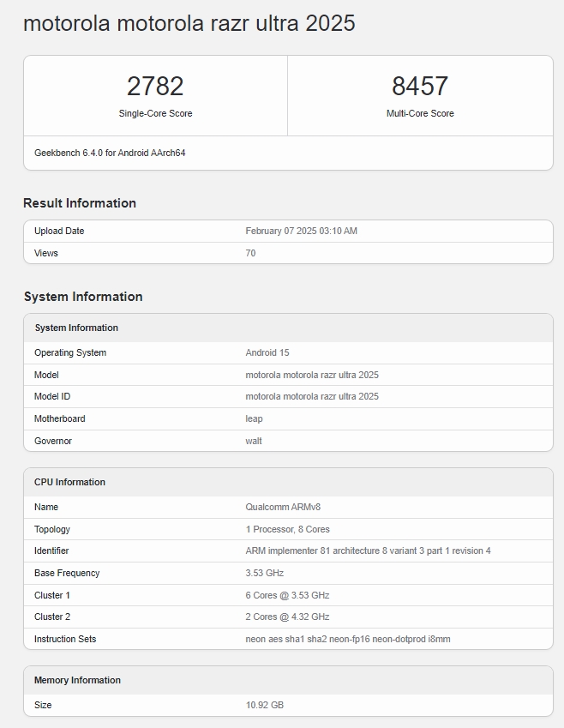Select the upload date February 07 2025 value
Viewport: 564px width, 728px height.
click(301, 231)
